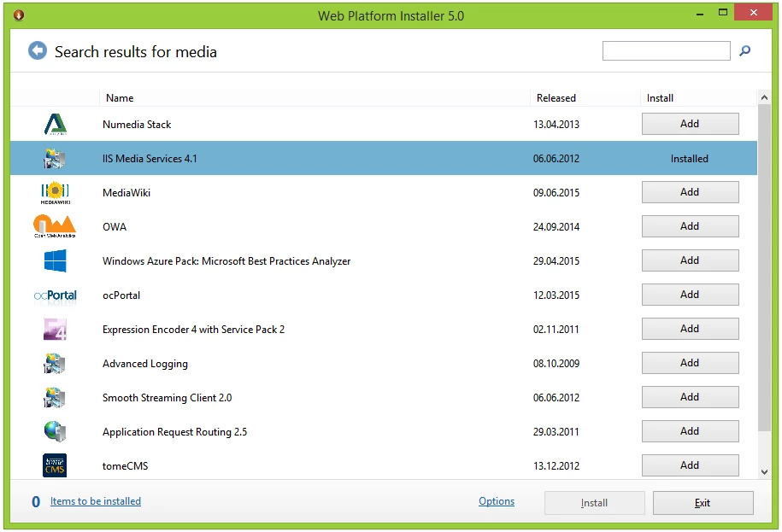Viewport: 782px width, 532px height.
Task: Click release date 13.04.2013
Action: pyautogui.click(x=556, y=125)
